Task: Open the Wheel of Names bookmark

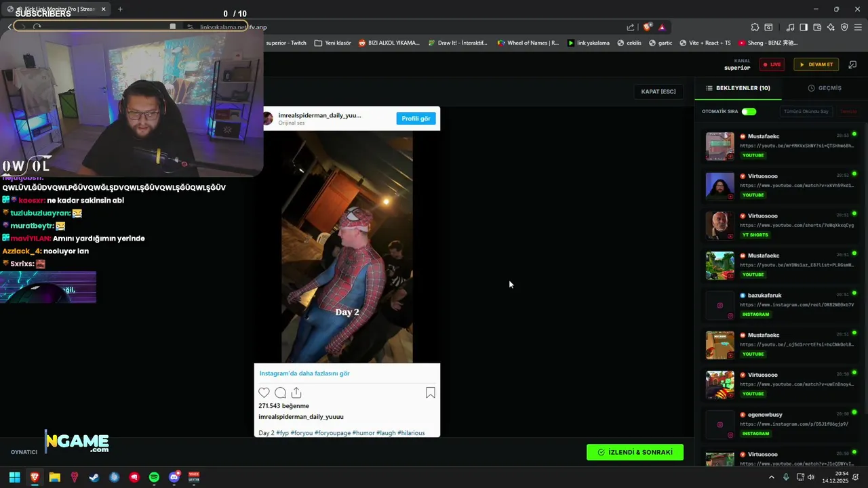Action: click(528, 43)
